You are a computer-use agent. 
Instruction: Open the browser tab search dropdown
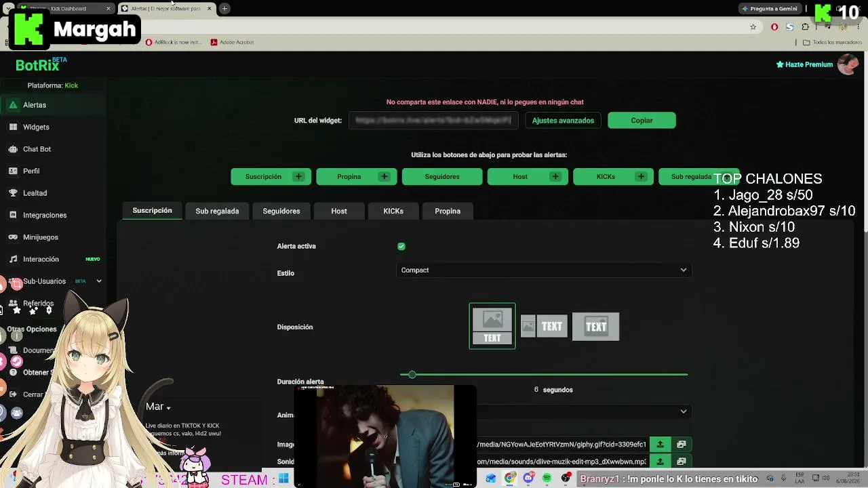8,9
